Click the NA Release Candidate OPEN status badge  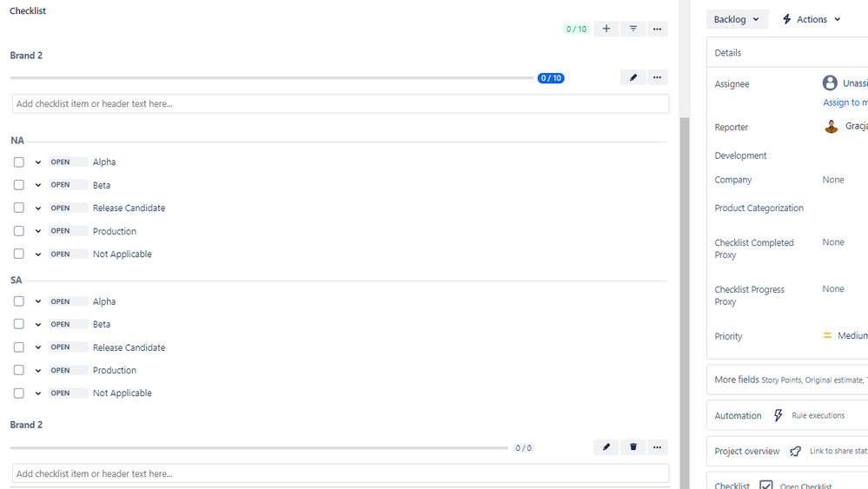coord(68,208)
